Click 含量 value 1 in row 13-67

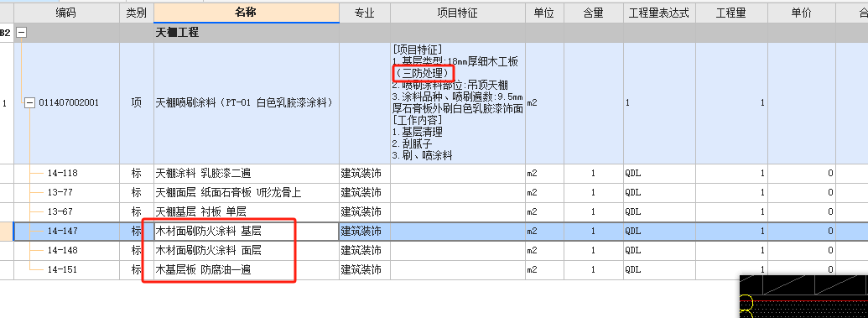594,211
